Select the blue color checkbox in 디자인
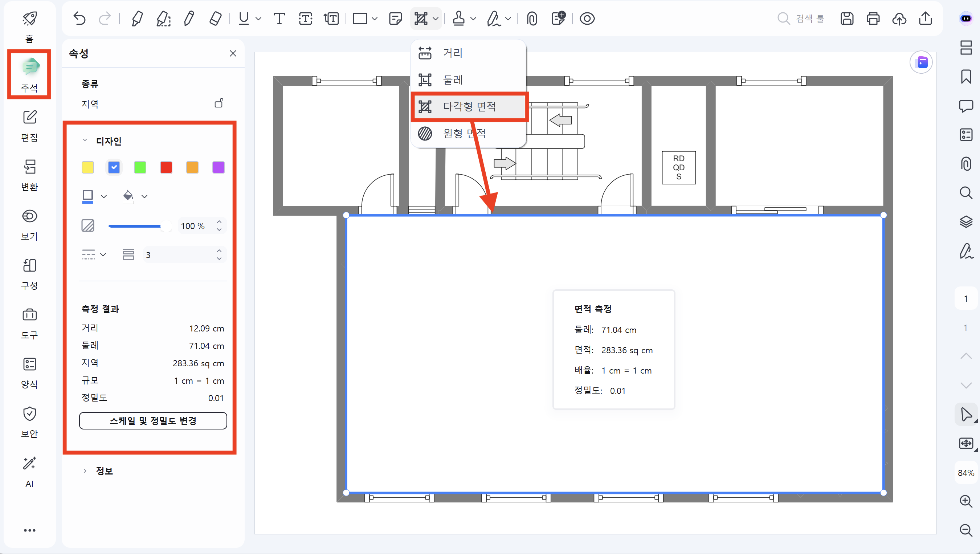Viewport: 980px width, 554px height. 114,167
